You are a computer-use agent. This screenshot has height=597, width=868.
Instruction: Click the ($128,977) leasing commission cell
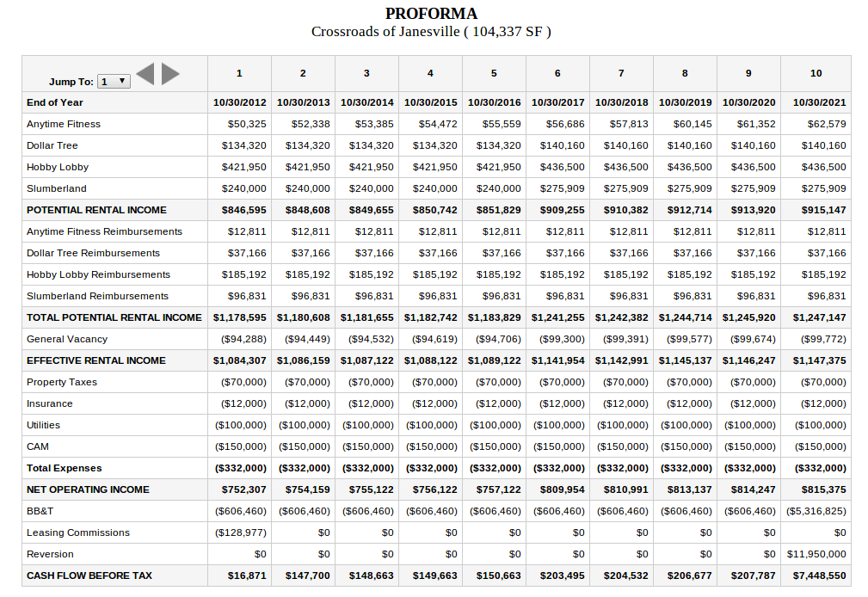[241, 532]
